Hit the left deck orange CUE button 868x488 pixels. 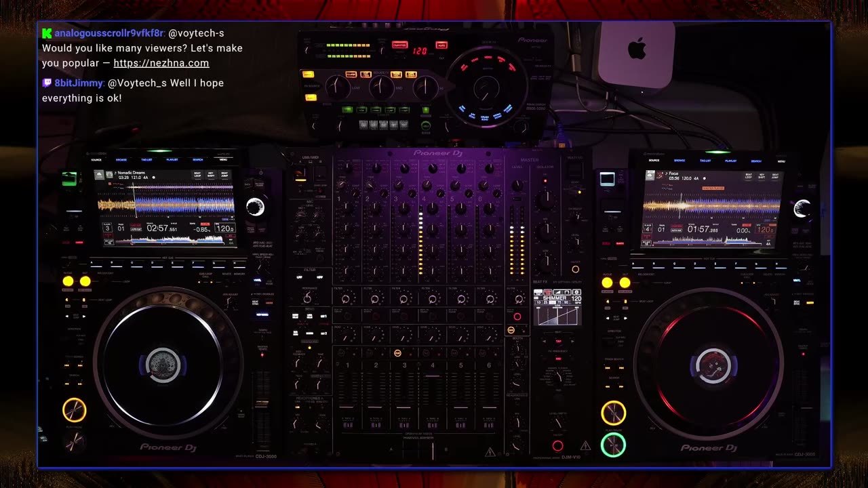pos(75,410)
